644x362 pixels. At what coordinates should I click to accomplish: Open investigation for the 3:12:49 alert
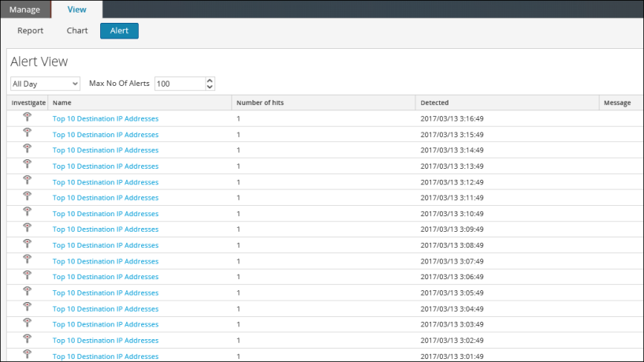click(27, 181)
